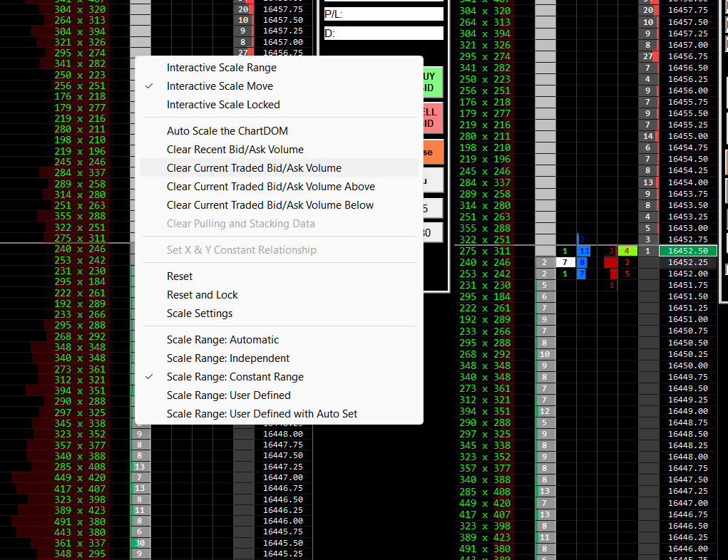Screen dimensions: 728x560
Task: Choose Reset and Lock from menu
Action: tap(202, 295)
